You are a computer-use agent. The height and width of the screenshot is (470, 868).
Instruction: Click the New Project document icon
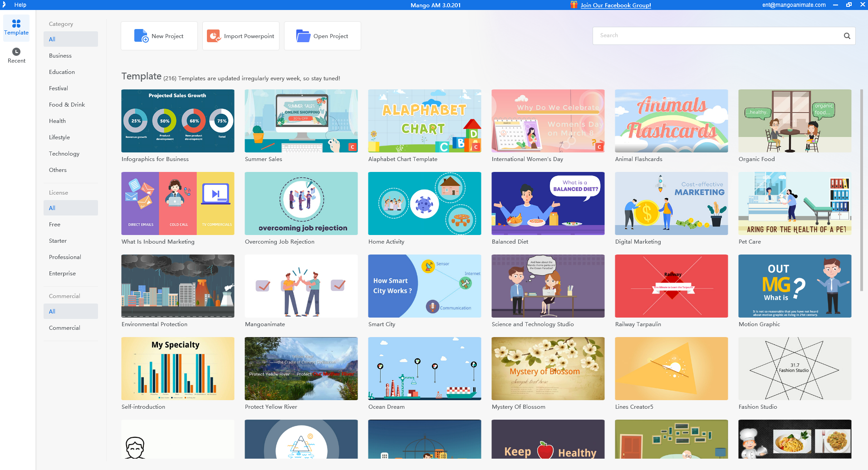tap(141, 35)
